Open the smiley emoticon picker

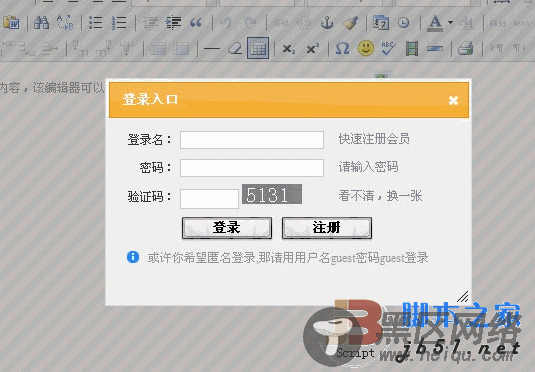[366, 48]
